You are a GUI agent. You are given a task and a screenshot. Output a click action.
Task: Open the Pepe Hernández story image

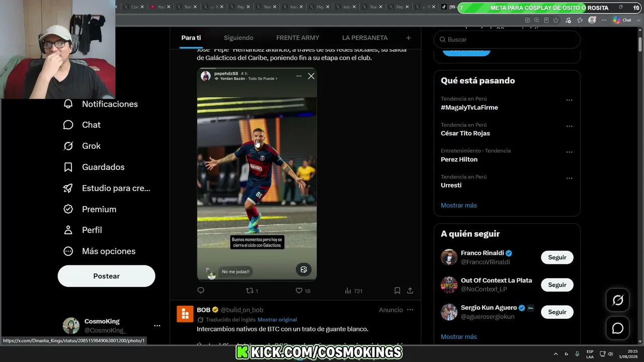(x=257, y=174)
